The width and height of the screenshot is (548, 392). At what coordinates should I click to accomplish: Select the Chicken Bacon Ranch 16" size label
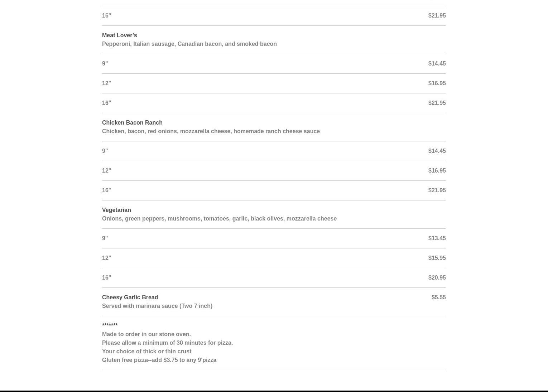pyautogui.click(x=106, y=190)
